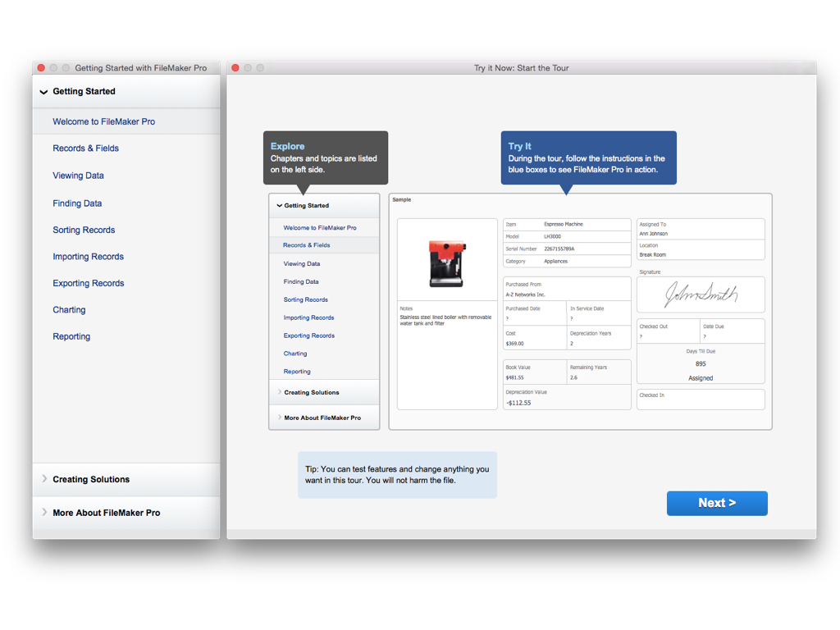Click the 'Espresso Machine' item value in the sample
This screenshot has width=840, height=630.
[x=564, y=225]
